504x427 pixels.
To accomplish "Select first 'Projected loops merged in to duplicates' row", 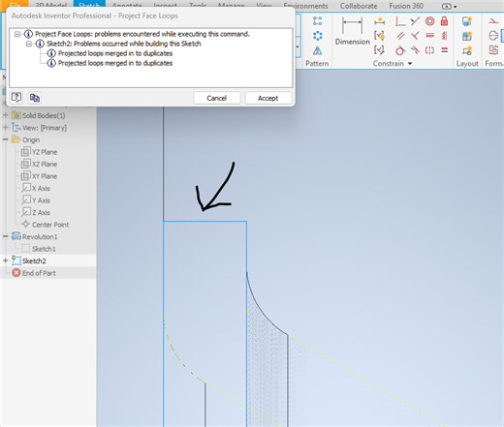I will pyautogui.click(x=115, y=53).
